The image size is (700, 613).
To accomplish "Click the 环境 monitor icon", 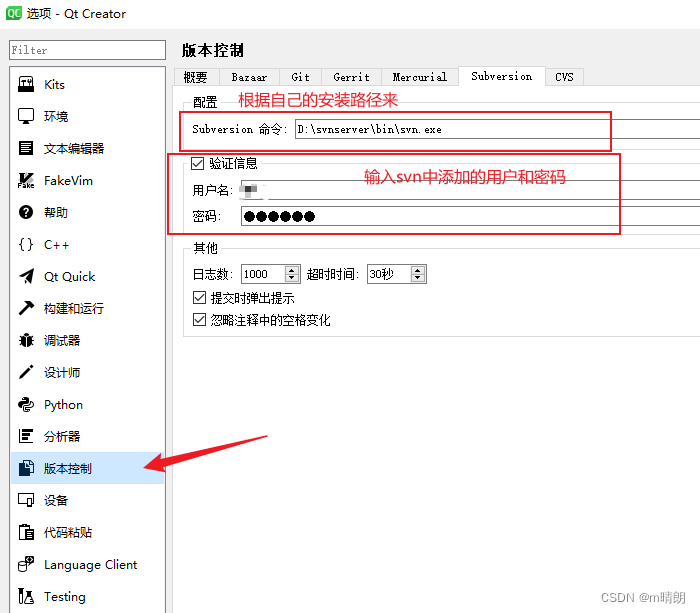I will (x=26, y=116).
